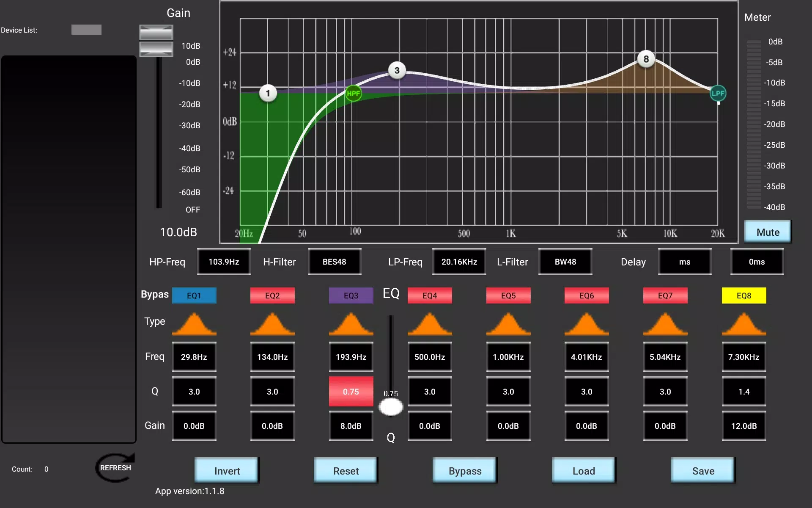Click the EQ8 orange peak type icon
The width and height of the screenshot is (812, 508).
[x=744, y=324]
